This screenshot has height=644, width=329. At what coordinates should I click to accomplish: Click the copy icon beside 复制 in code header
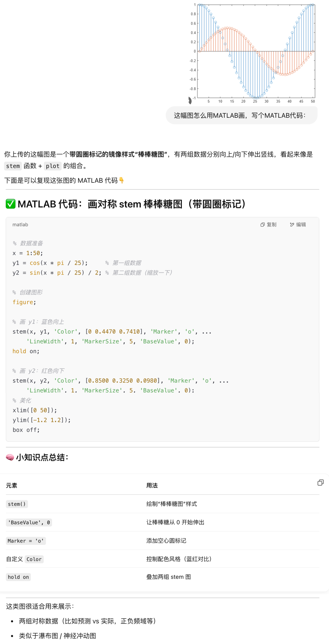(x=263, y=225)
